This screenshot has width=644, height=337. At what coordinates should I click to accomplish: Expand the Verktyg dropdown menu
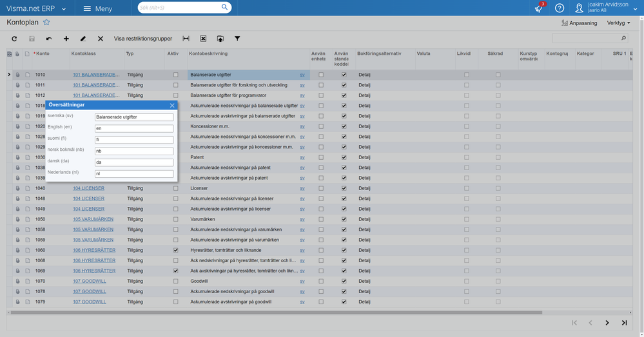pyautogui.click(x=619, y=23)
